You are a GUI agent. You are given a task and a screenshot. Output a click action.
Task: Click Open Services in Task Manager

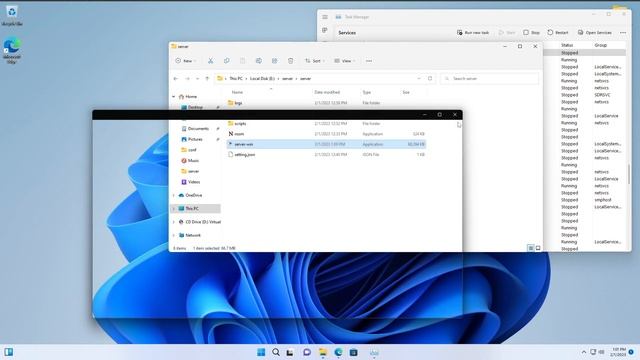pos(595,32)
